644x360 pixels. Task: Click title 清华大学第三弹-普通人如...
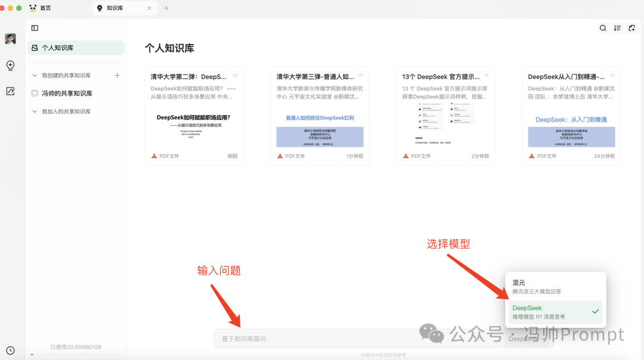(315, 77)
